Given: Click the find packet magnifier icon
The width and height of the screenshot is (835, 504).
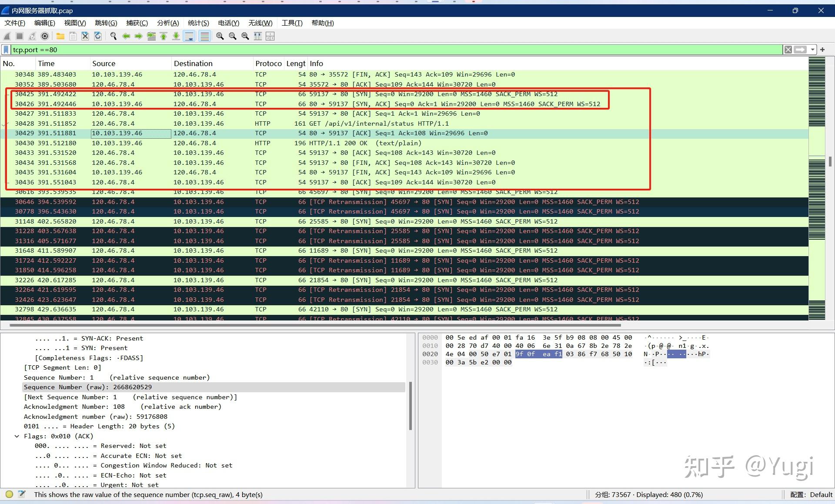Looking at the screenshot, I should (x=114, y=36).
